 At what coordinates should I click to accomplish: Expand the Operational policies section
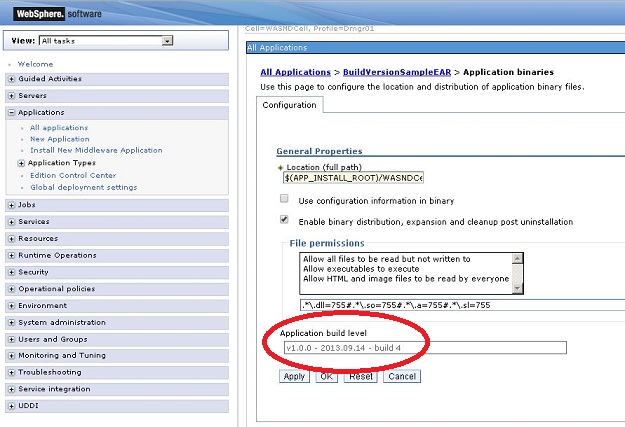click(x=12, y=289)
